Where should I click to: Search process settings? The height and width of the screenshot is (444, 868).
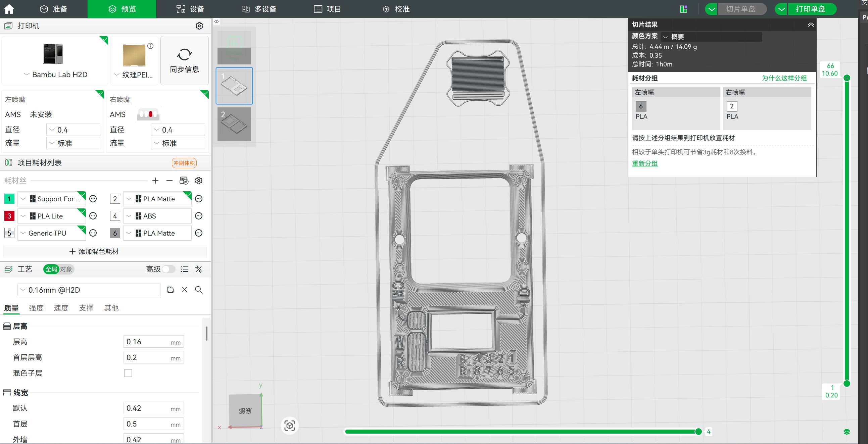click(199, 290)
